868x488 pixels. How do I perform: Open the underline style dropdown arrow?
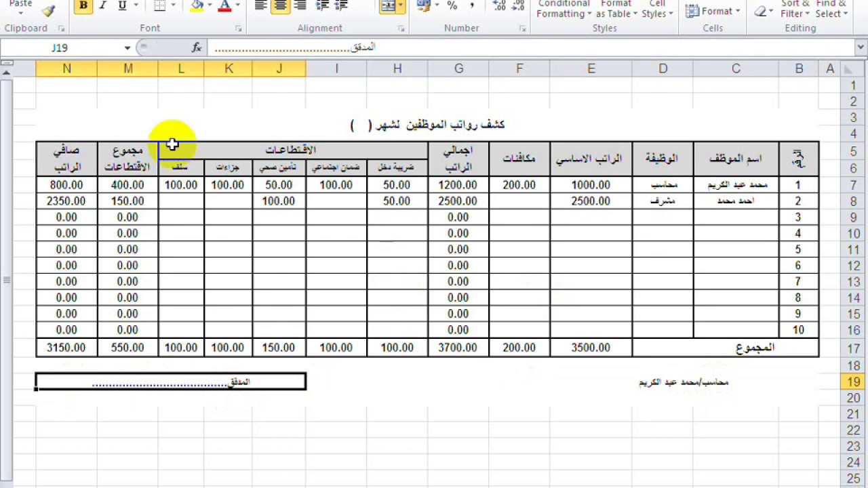click(136, 6)
